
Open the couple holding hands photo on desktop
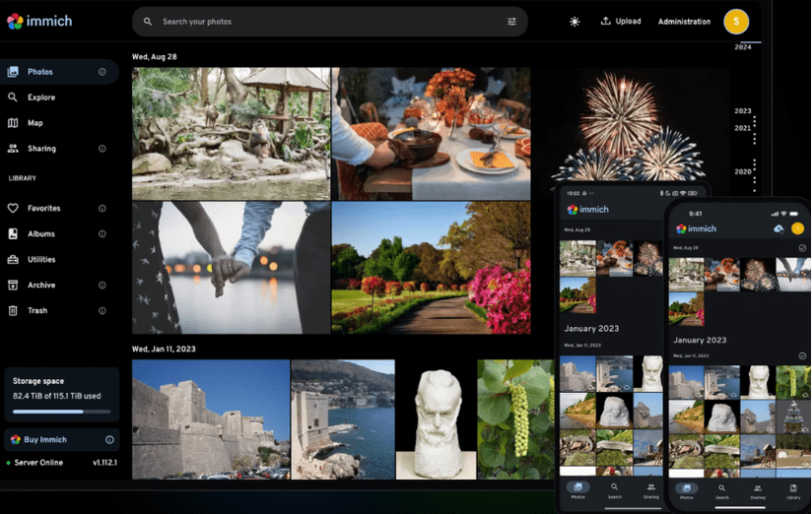click(231, 268)
